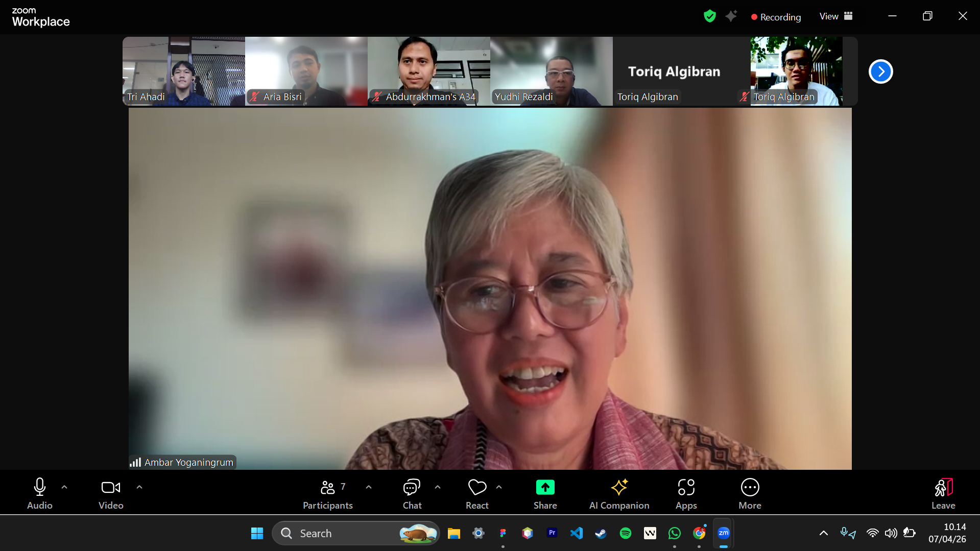Open the Windows Start menu

point(257,533)
